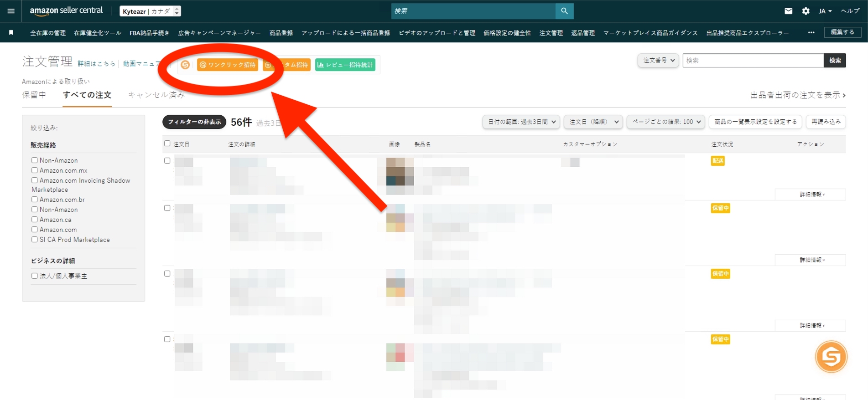The width and height of the screenshot is (868, 400).
Task: Toggle the select-all orders checkbox in header
Action: [x=167, y=144]
